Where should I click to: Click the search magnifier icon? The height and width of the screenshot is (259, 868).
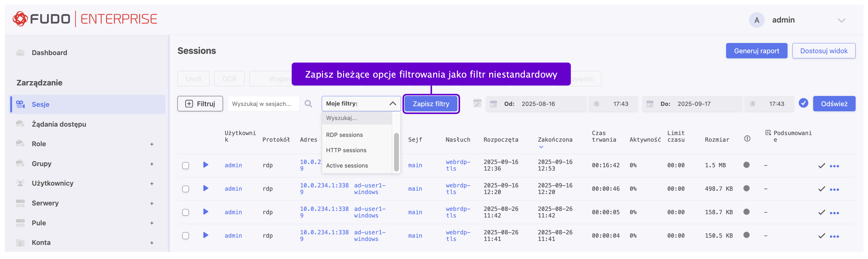[x=308, y=103]
